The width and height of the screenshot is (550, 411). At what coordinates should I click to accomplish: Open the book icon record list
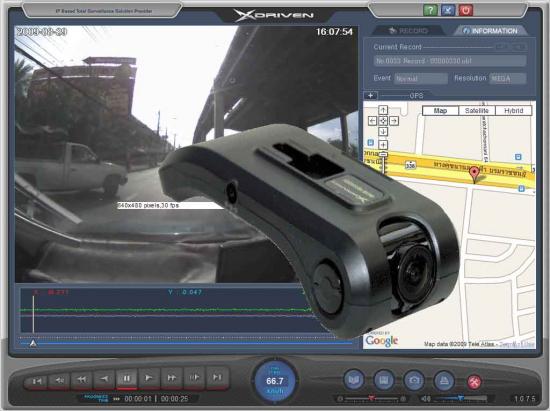(x=354, y=380)
